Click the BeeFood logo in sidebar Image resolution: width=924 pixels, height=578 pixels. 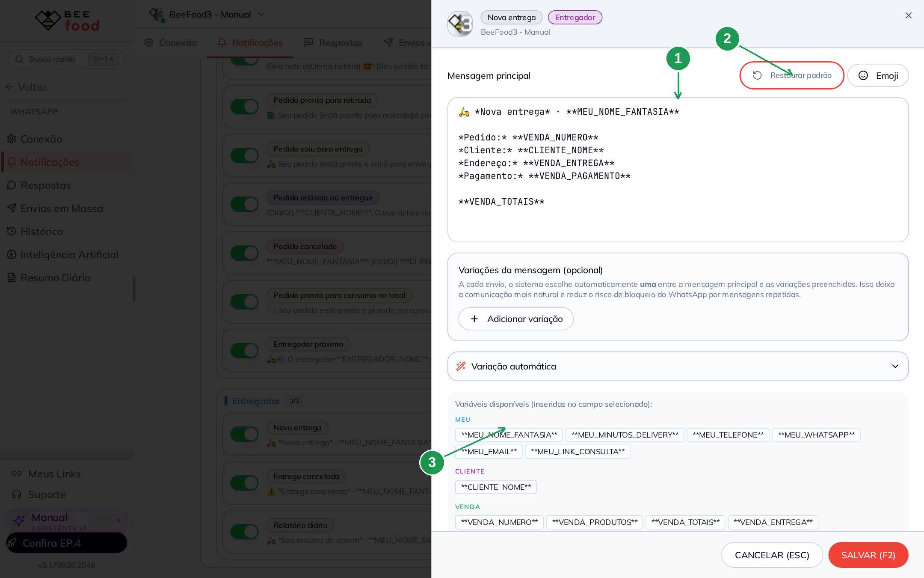point(67,21)
